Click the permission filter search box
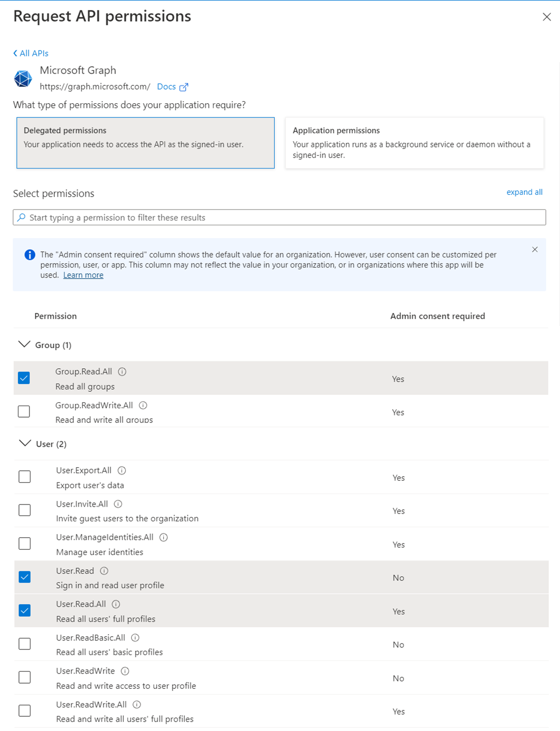The width and height of the screenshot is (560, 731). click(279, 218)
